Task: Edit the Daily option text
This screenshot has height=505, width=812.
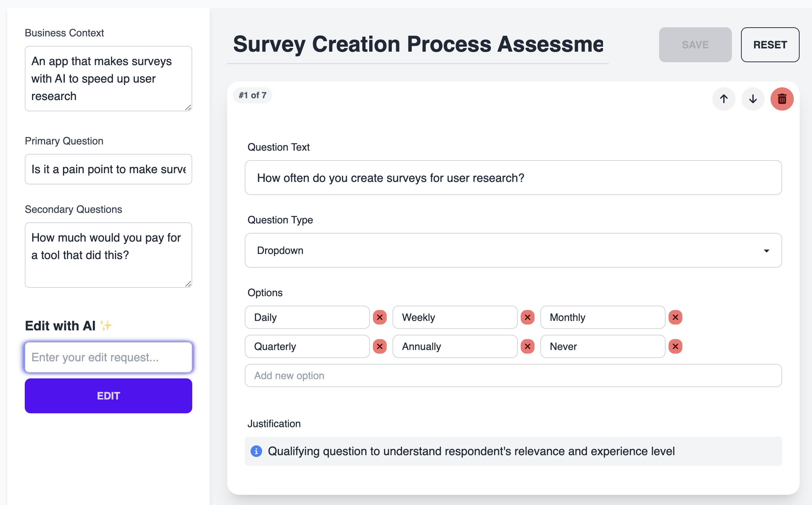Action: (307, 317)
